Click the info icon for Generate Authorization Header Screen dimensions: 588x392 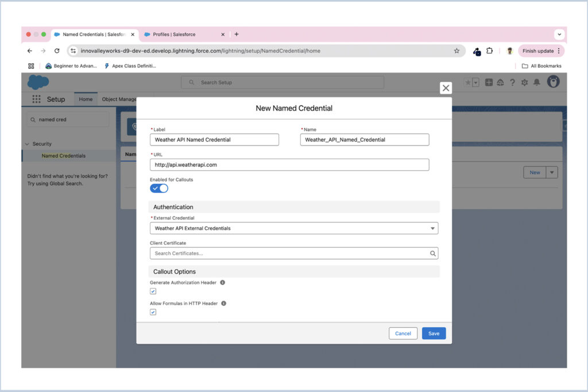[x=222, y=282]
